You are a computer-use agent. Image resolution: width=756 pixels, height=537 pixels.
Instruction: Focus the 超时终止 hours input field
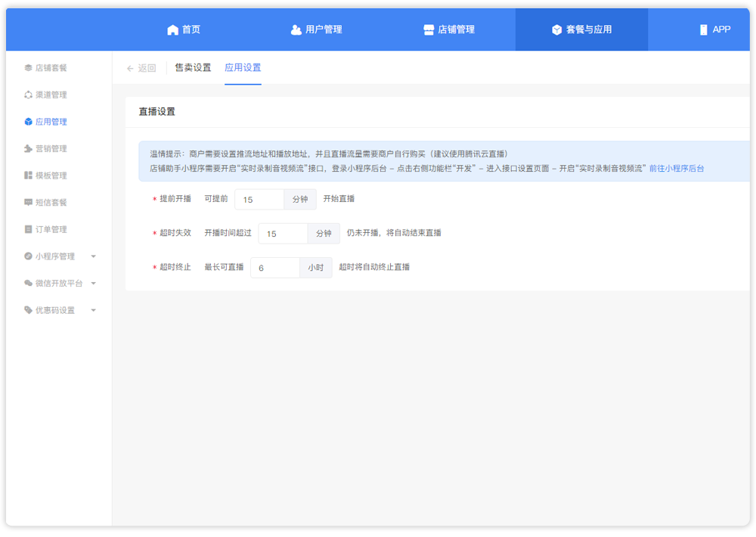[x=275, y=268]
